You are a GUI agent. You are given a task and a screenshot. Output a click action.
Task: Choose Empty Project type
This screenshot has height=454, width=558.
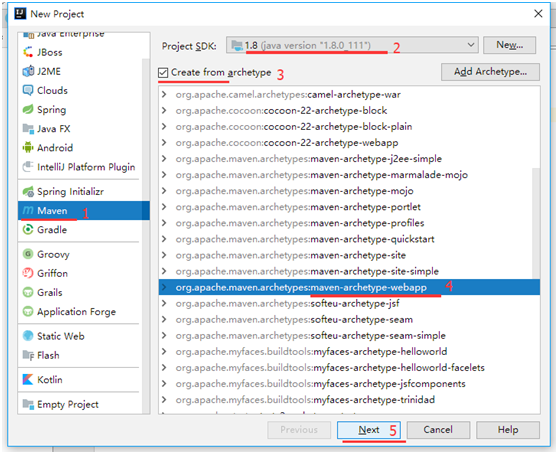click(x=80, y=404)
